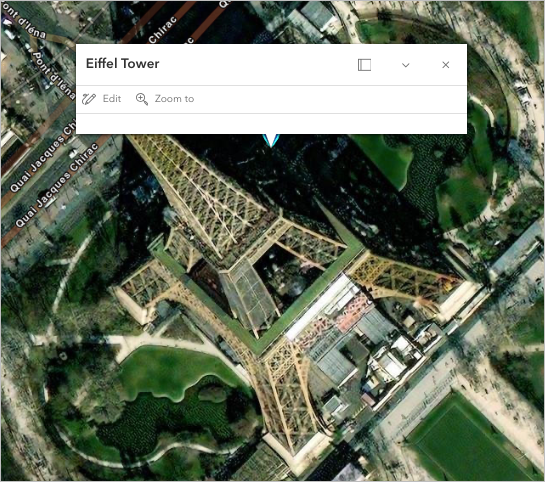Click the Eiffel Tower popup title
The height and width of the screenshot is (482, 545).
[123, 64]
